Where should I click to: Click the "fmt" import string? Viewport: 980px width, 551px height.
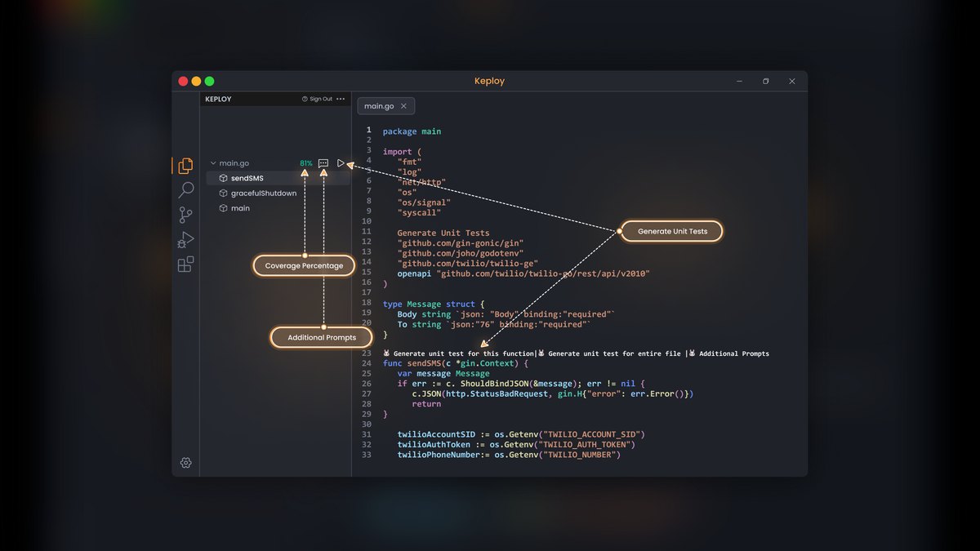tap(409, 162)
